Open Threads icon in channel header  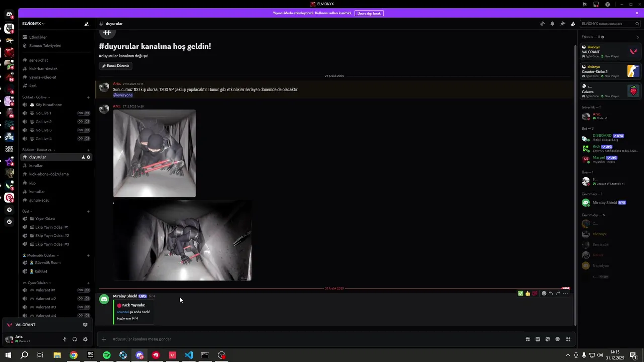542,24
